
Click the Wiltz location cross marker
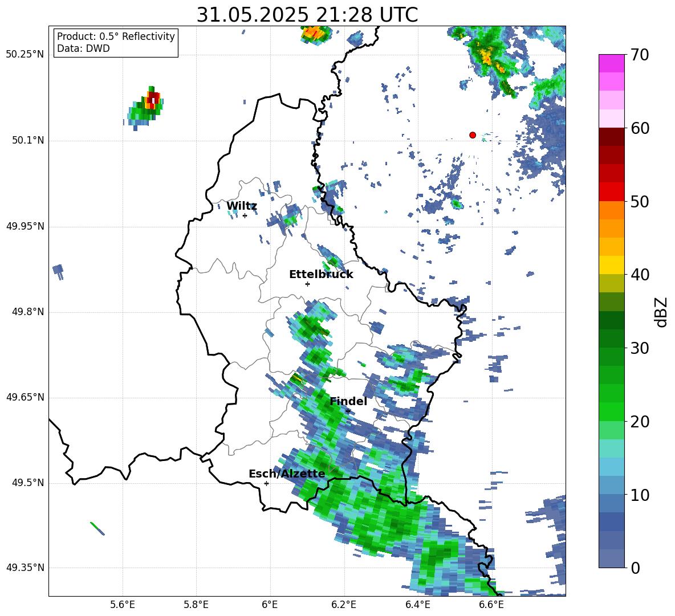[245, 215]
